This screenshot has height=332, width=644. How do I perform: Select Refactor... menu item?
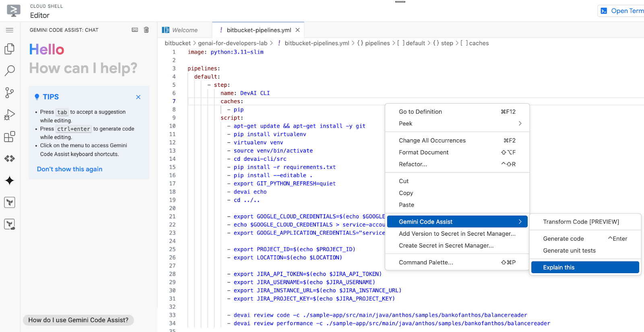(457, 164)
